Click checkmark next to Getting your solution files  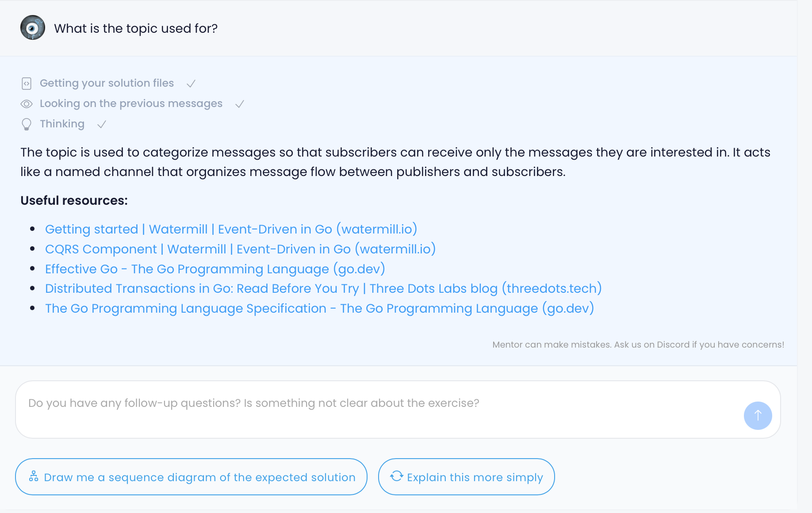click(191, 84)
